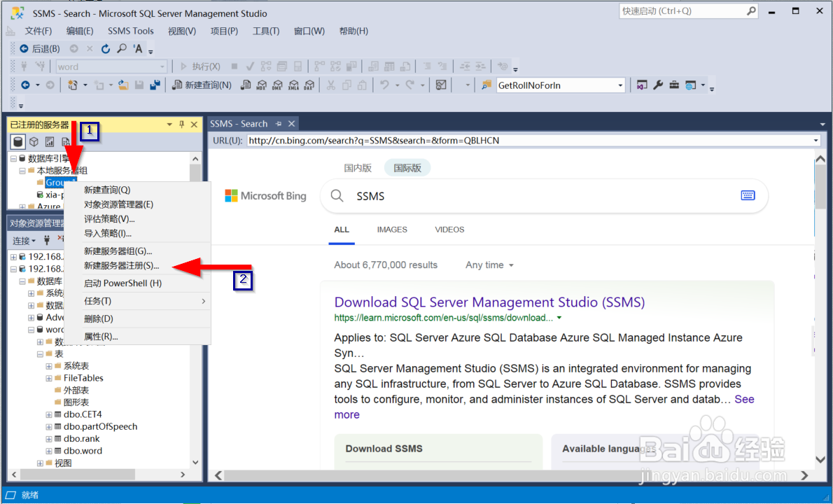Expand the dbo.CET4 table node
Image resolution: width=833 pixels, height=504 pixels.
click(49, 414)
